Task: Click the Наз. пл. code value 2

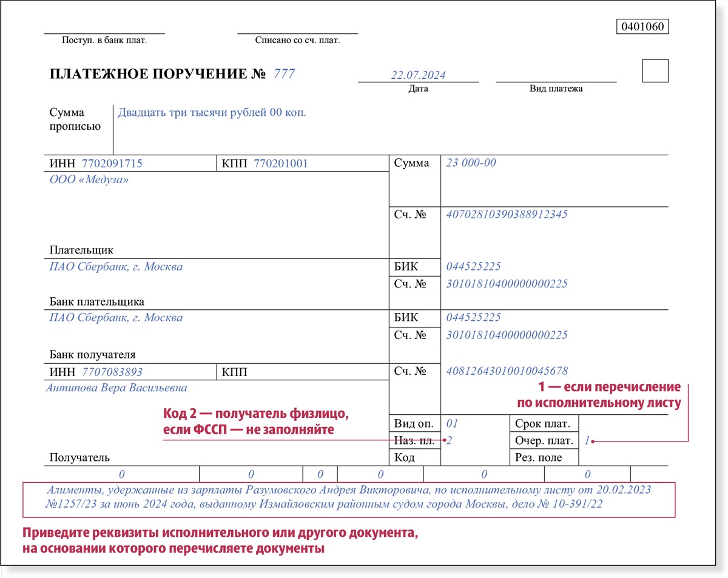Action: pos(450,441)
